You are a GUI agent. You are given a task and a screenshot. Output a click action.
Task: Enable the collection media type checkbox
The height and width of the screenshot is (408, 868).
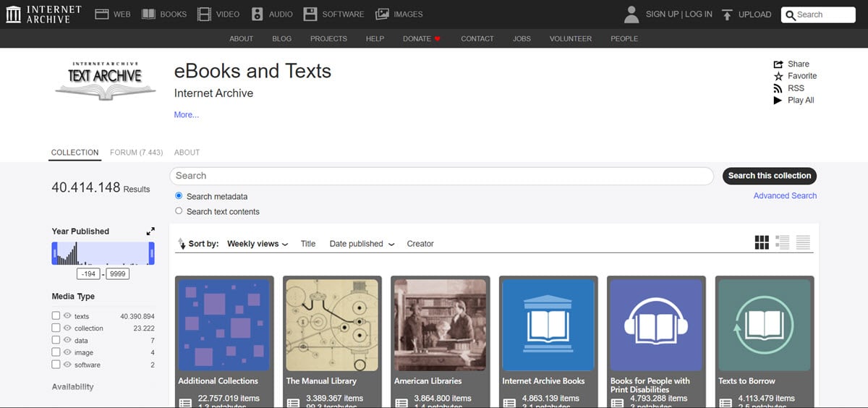[x=56, y=328]
